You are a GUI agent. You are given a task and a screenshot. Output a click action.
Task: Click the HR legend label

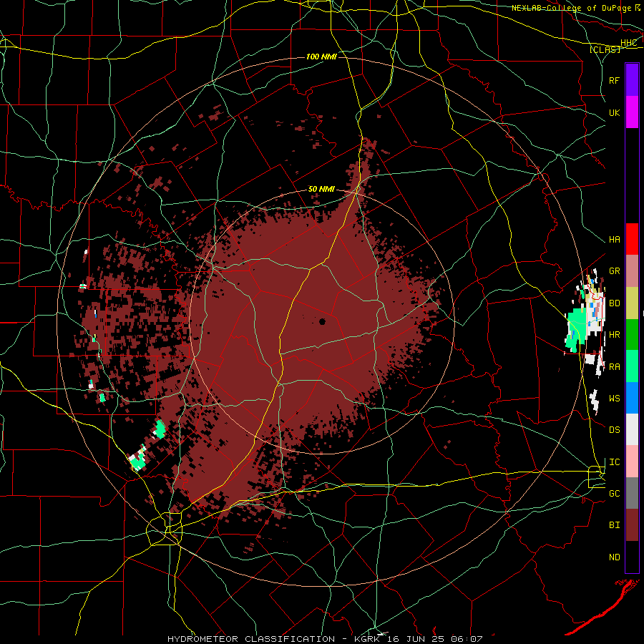tap(615, 335)
